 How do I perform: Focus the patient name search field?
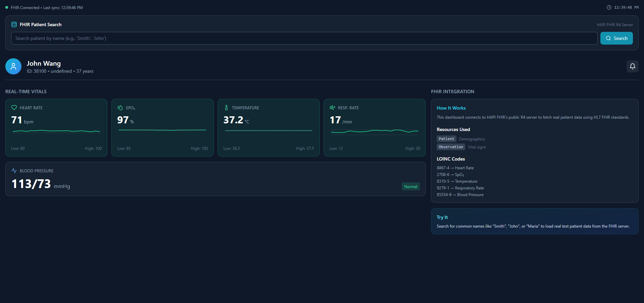304,38
